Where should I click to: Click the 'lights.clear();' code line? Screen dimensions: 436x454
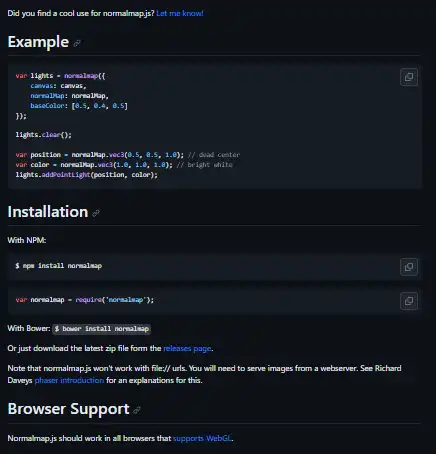tap(43, 135)
